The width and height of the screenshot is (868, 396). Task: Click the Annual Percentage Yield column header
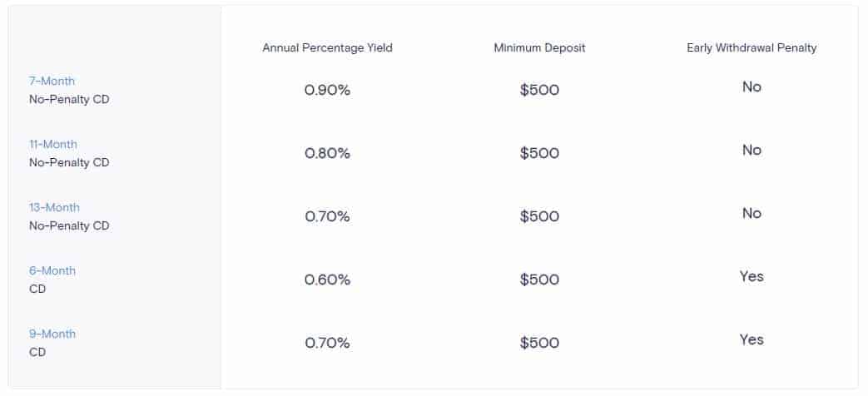[327, 47]
